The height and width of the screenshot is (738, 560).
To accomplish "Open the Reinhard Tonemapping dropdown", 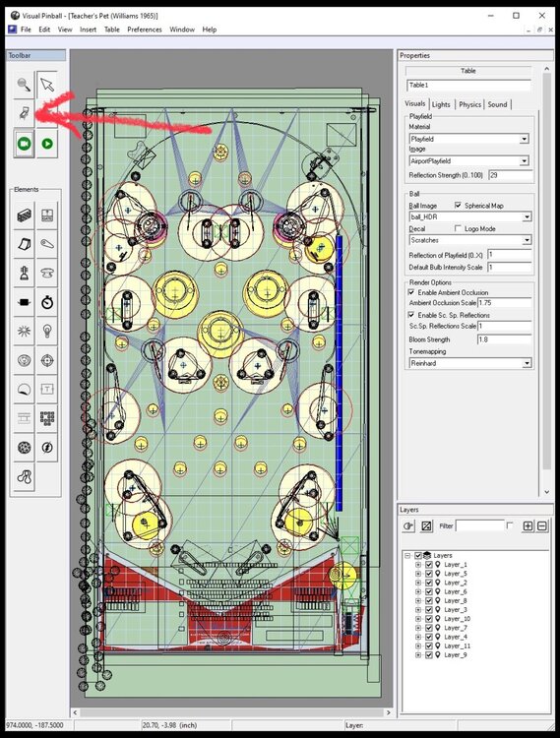I will [527, 363].
